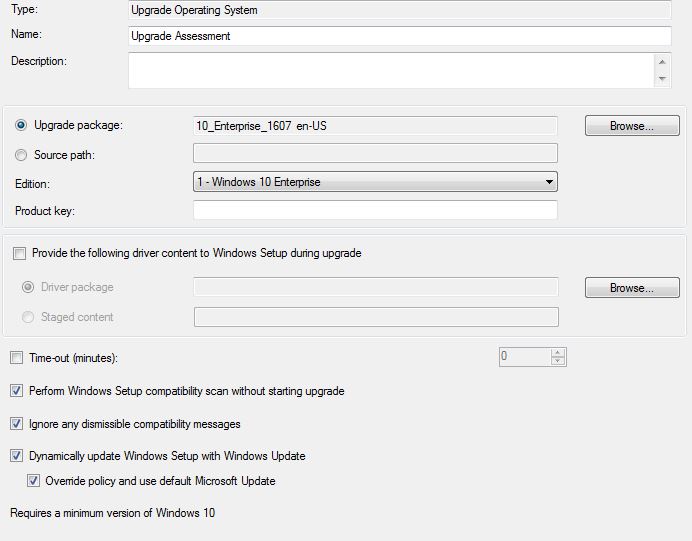Click the 'Requires a minimum version of Windows 10' text
This screenshot has width=692, height=541.
[113, 513]
